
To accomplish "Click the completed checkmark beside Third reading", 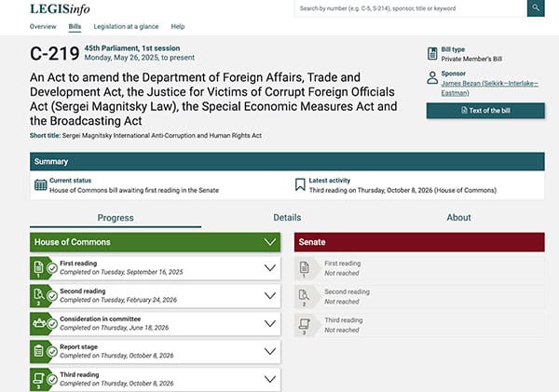I will (52, 379).
